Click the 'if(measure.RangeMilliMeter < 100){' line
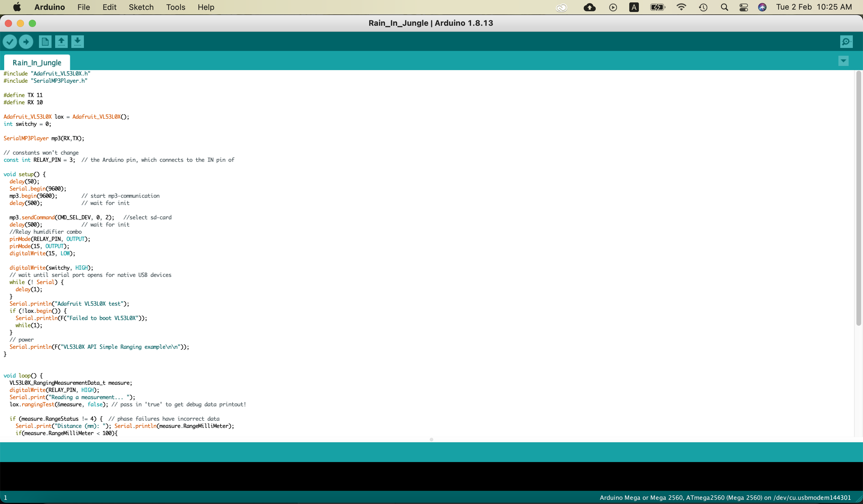This screenshot has height=504, width=863. coord(67,433)
